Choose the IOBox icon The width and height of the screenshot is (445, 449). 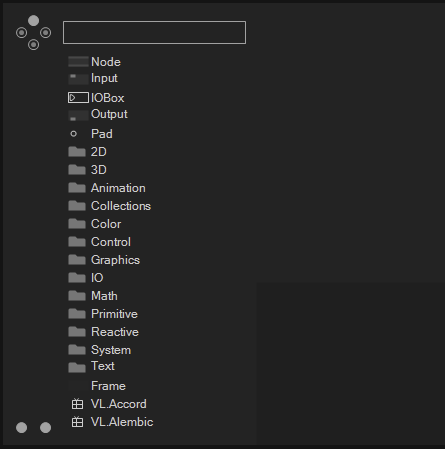(78, 98)
